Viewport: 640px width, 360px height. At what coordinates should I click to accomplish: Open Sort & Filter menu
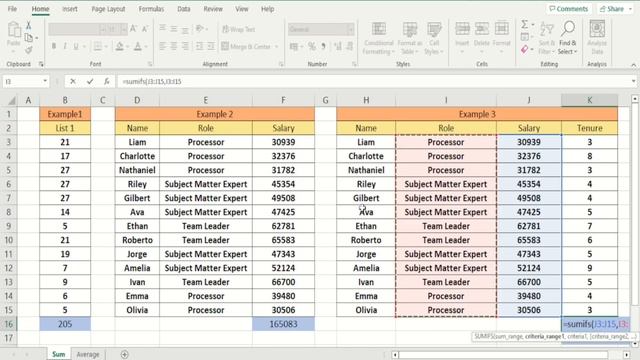pyautogui.click(x=547, y=38)
